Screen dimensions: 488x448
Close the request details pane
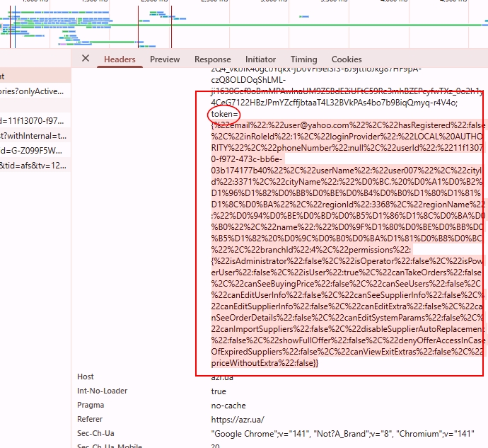click(x=86, y=59)
